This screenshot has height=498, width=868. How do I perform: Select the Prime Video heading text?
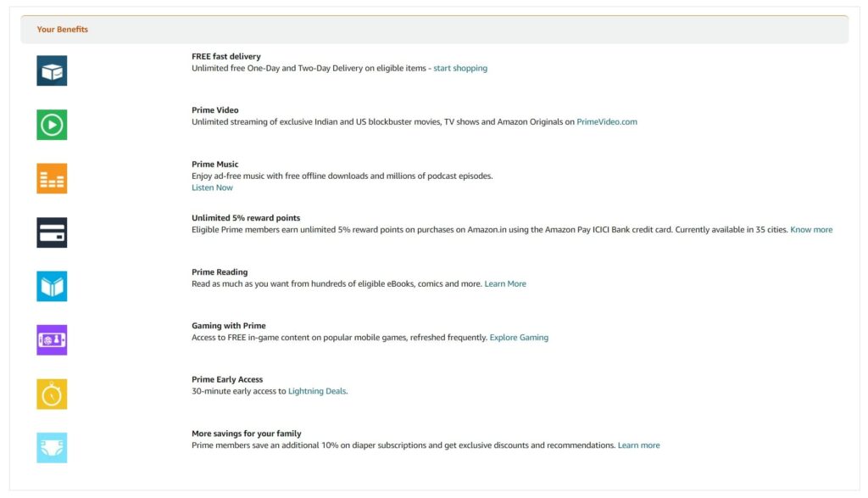(214, 110)
